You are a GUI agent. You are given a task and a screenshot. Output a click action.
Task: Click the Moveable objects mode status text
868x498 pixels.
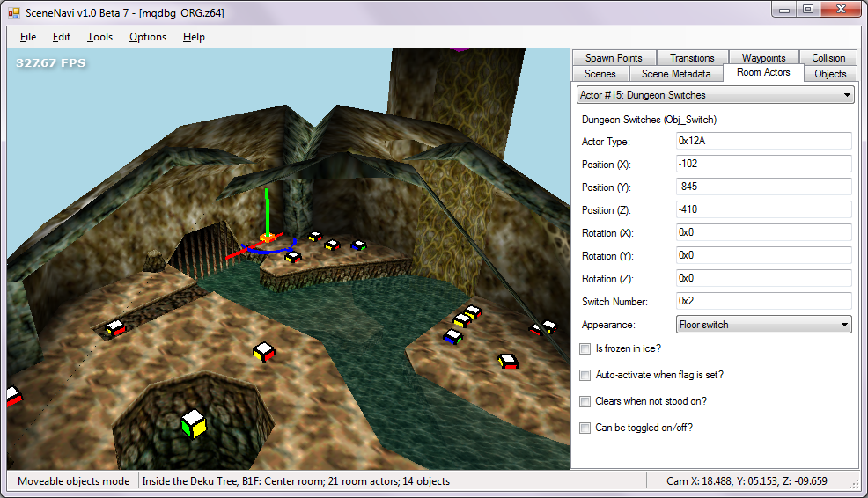[74, 481]
